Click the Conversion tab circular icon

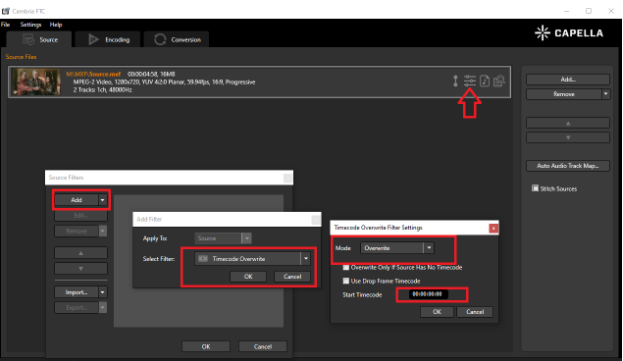160,39
